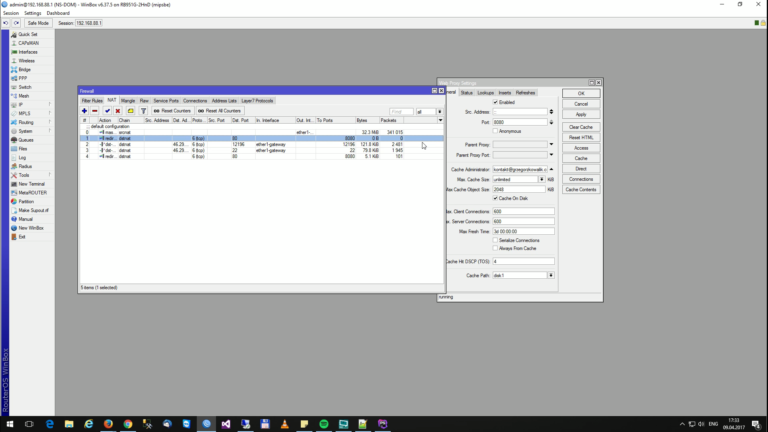
Task: Click Apply in Web Proxy Settings
Action: click(x=581, y=114)
